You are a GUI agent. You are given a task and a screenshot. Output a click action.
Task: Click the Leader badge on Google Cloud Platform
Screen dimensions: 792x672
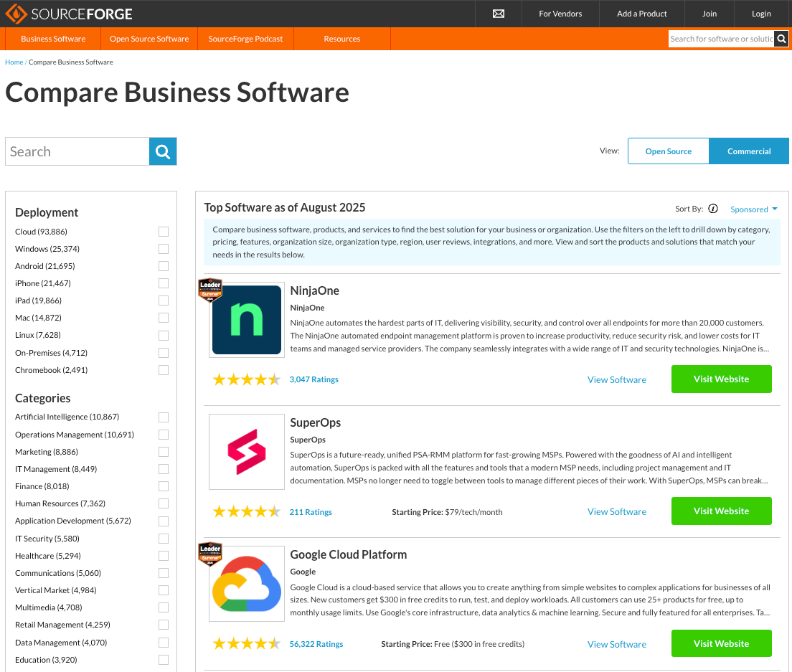pyautogui.click(x=210, y=554)
